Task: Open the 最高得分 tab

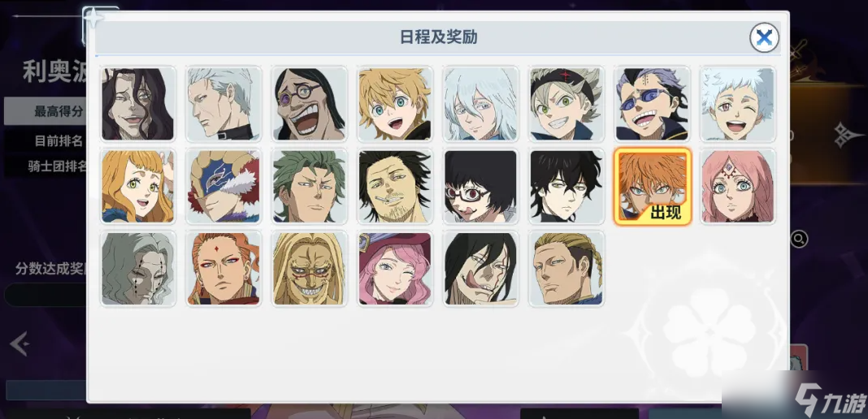Action: coord(46,111)
